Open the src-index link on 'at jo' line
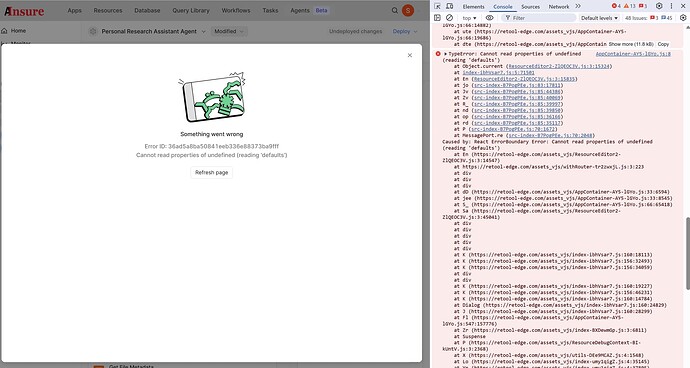This screenshot has width=690, height=368. click(517, 85)
